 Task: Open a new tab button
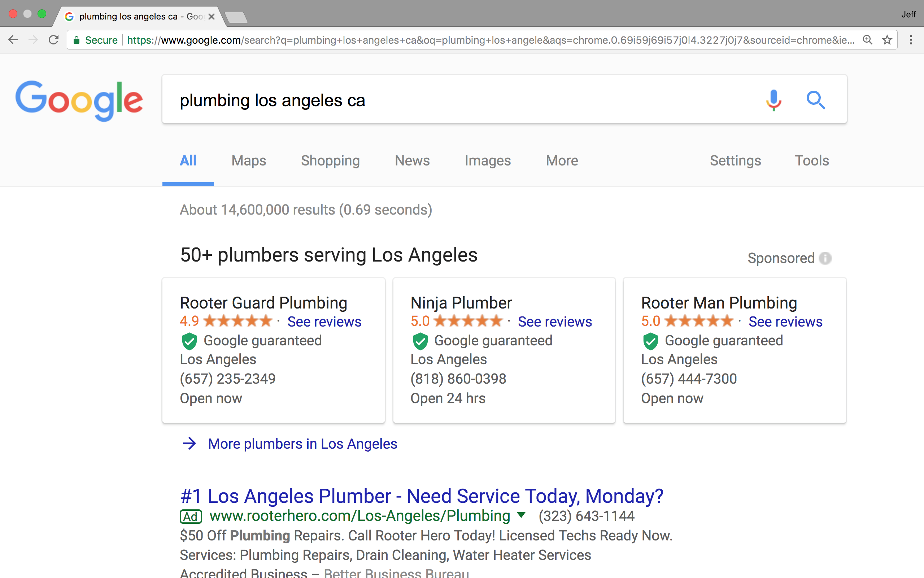236,17
